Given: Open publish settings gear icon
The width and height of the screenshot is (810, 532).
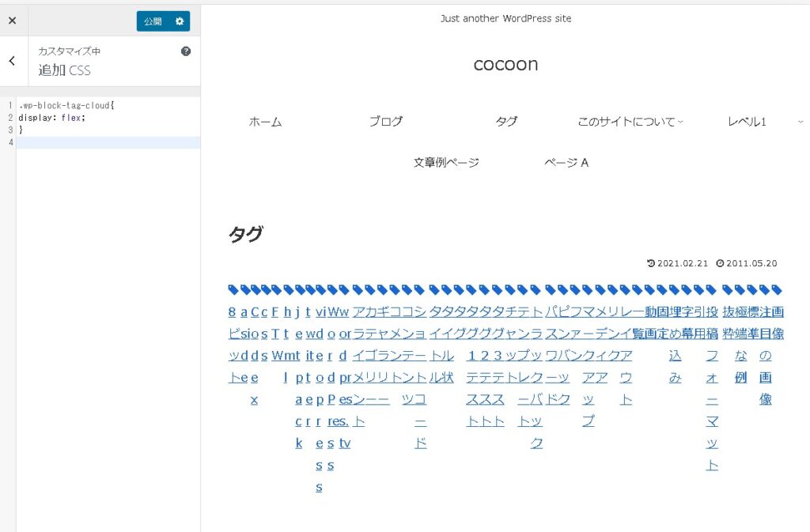Looking at the screenshot, I should (x=180, y=21).
